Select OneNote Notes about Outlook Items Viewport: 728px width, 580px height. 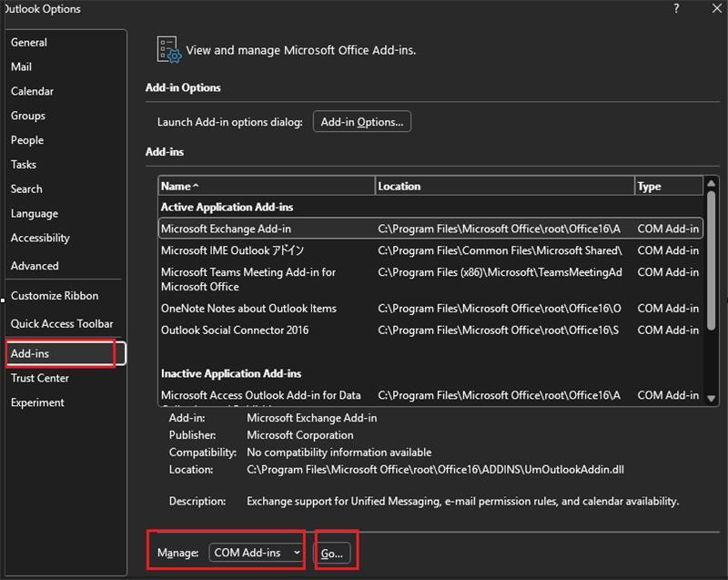tap(273, 309)
